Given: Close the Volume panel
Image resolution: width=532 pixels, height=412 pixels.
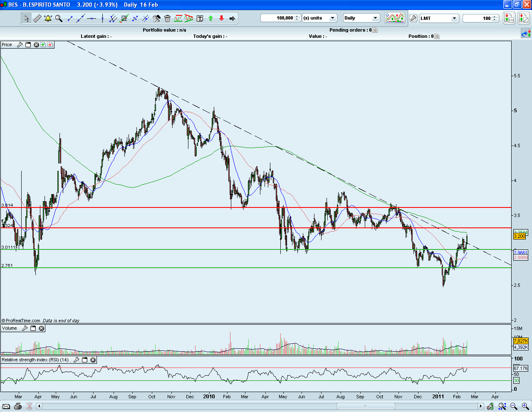Looking at the screenshot, I should (42, 328).
